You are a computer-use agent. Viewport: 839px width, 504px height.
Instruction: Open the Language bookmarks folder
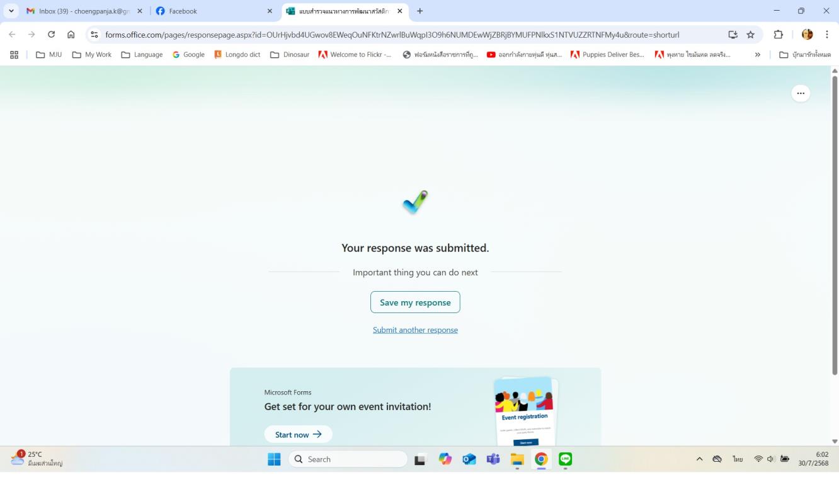click(142, 55)
